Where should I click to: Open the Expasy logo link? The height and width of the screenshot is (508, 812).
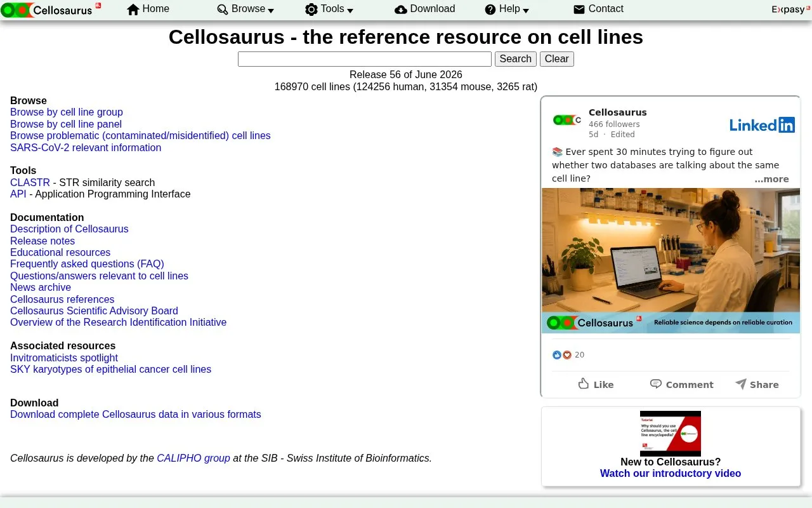pos(790,10)
